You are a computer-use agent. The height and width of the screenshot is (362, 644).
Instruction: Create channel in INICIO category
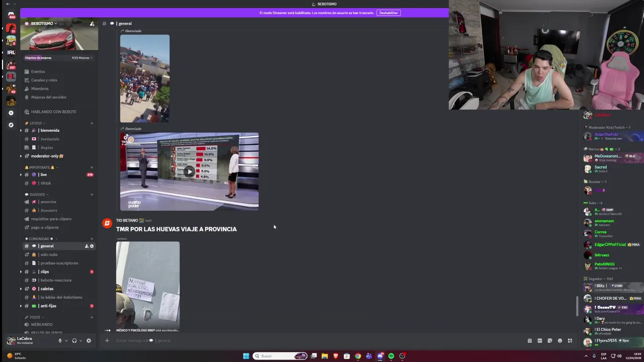pos(92,123)
